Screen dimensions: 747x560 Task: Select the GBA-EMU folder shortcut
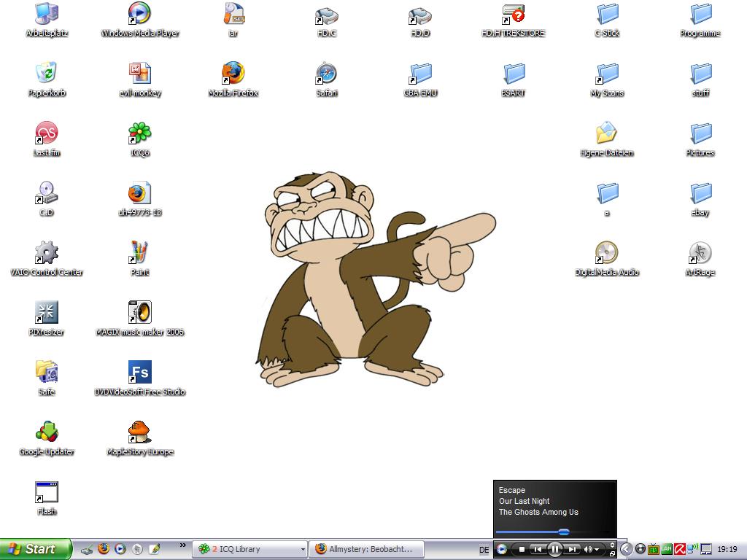(x=419, y=80)
